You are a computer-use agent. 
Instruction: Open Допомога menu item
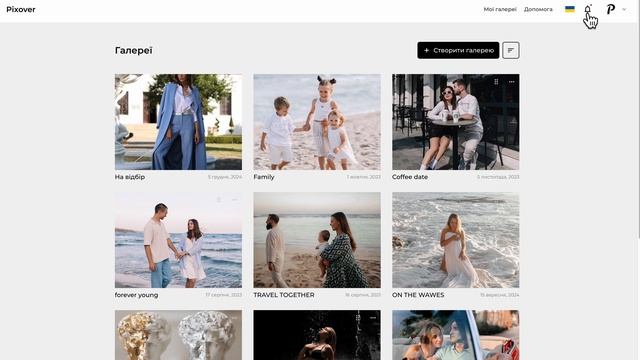point(538,9)
